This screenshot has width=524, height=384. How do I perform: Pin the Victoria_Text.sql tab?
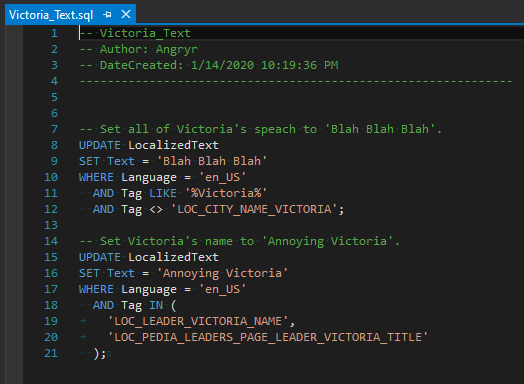(107, 15)
